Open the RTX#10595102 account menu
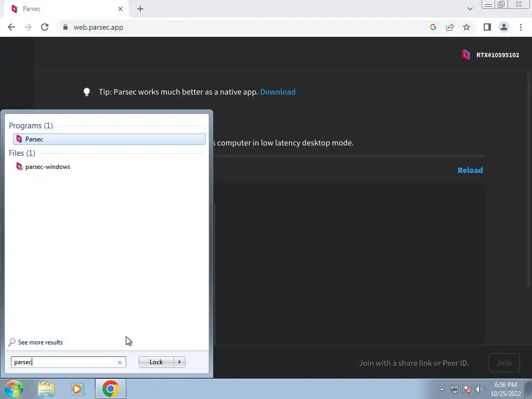This screenshot has height=399, width=532. [x=497, y=55]
